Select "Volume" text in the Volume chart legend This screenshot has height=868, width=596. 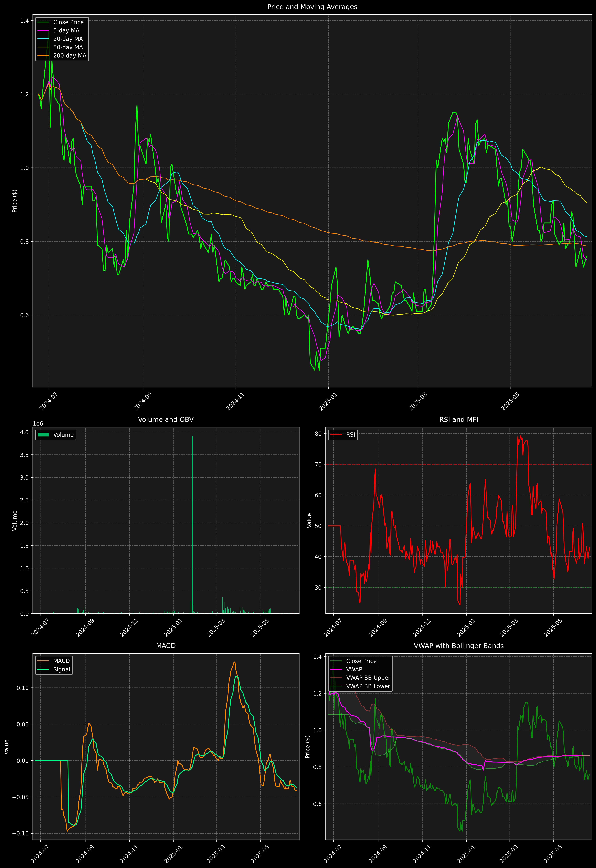point(63,435)
